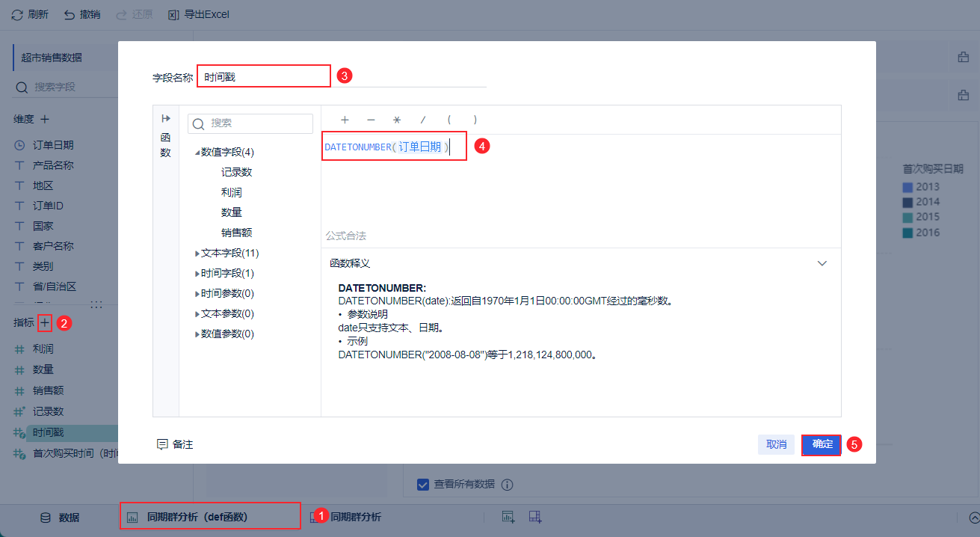Select the 地区 dimension
This screenshot has width=980, height=537.
[43, 185]
